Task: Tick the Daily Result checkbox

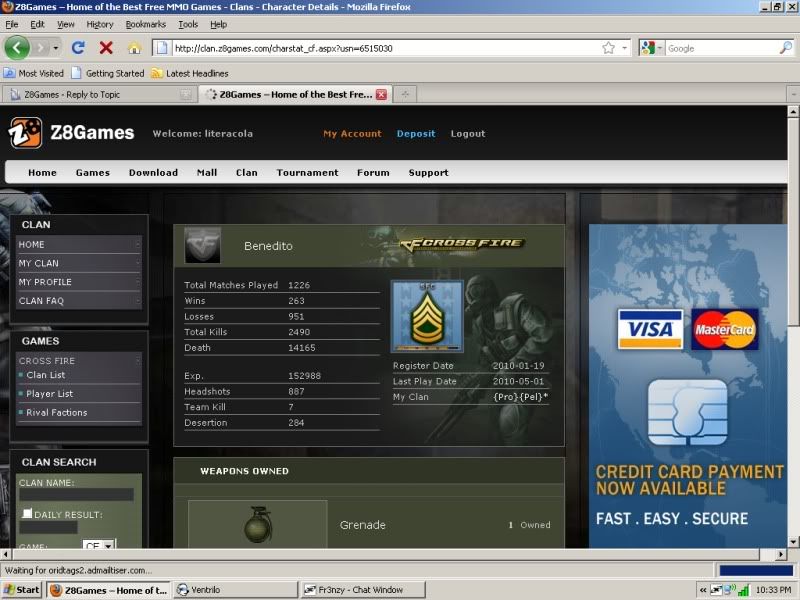Action: coord(27,514)
